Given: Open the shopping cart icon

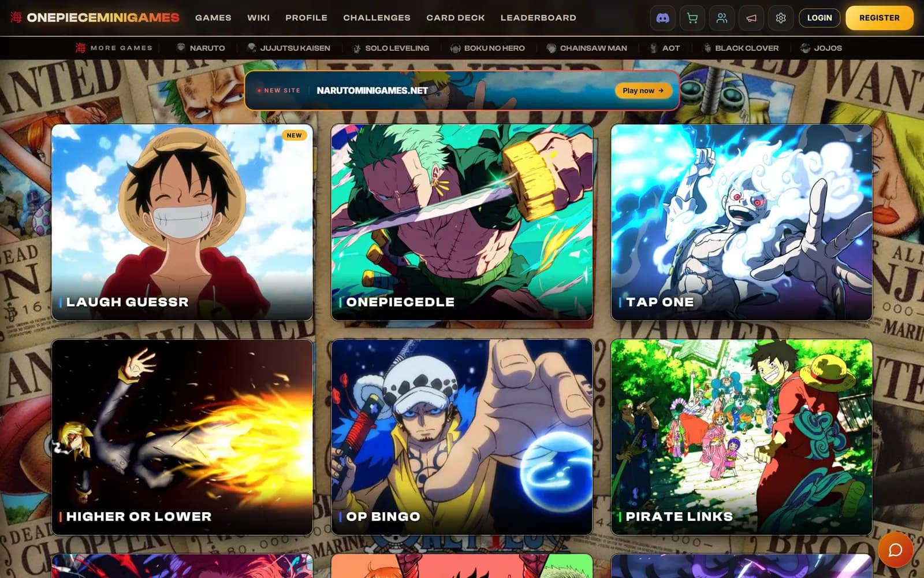Looking at the screenshot, I should click(x=692, y=18).
